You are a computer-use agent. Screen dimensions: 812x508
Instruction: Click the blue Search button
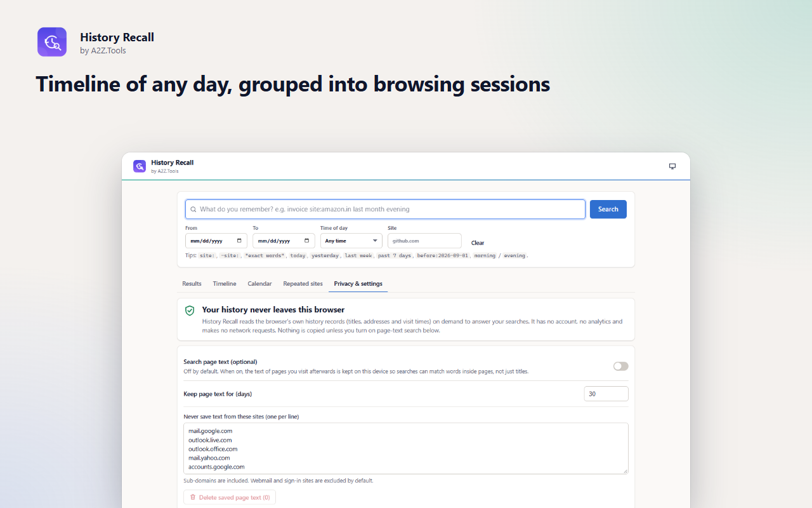point(608,209)
